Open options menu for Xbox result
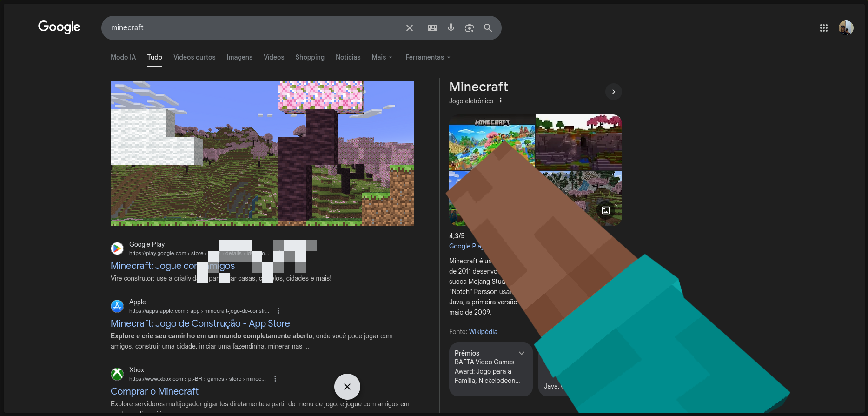 [275, 379]
